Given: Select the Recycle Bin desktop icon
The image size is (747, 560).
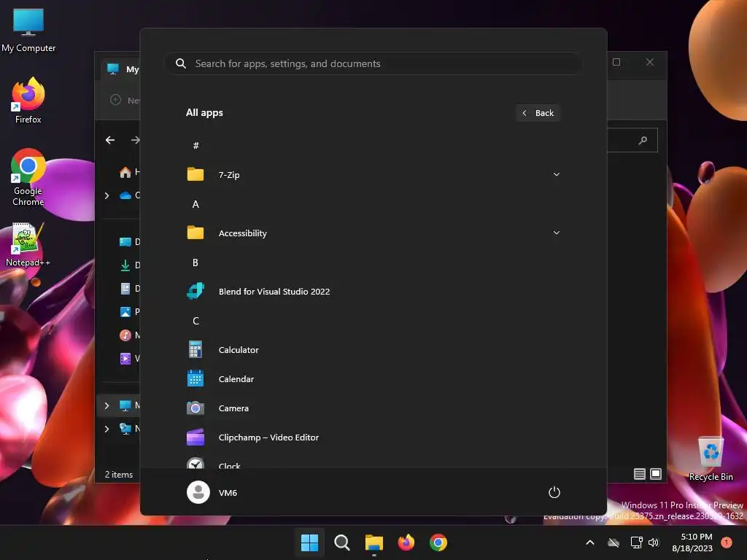Looking at the screenshot, I should tap(711, 459).
